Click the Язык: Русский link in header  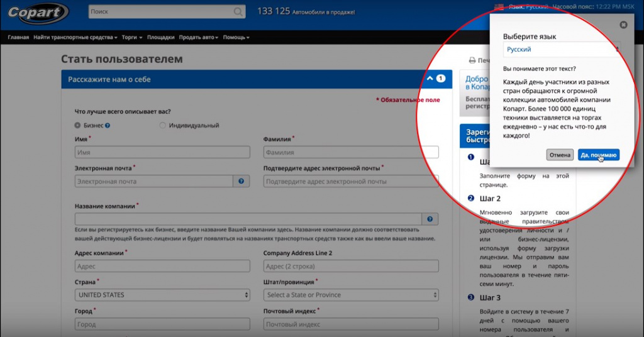click(x=528, y=6)
